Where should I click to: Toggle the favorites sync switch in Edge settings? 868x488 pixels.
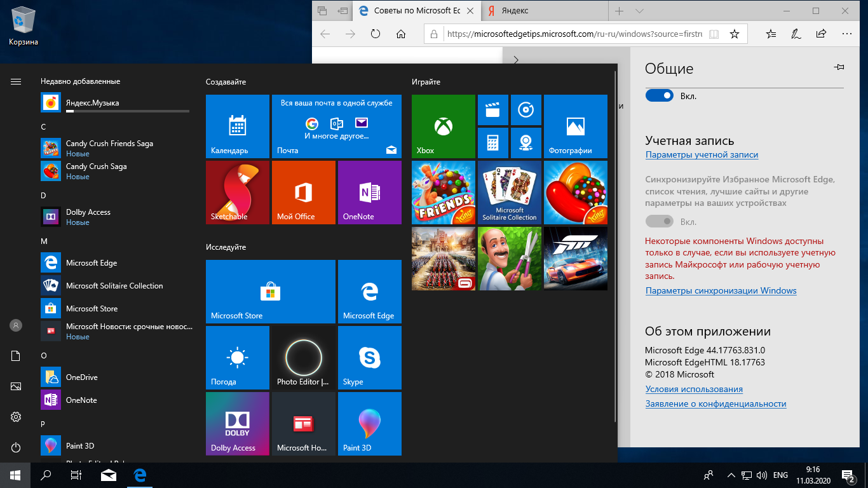point(659,221)
